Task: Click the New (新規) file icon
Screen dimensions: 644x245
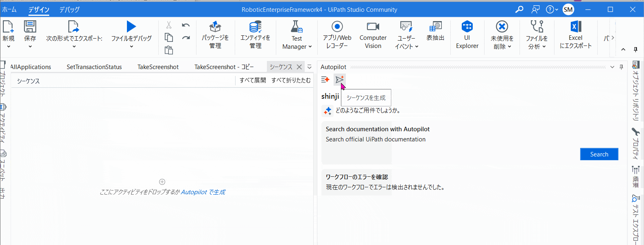Action: (8, 26)
